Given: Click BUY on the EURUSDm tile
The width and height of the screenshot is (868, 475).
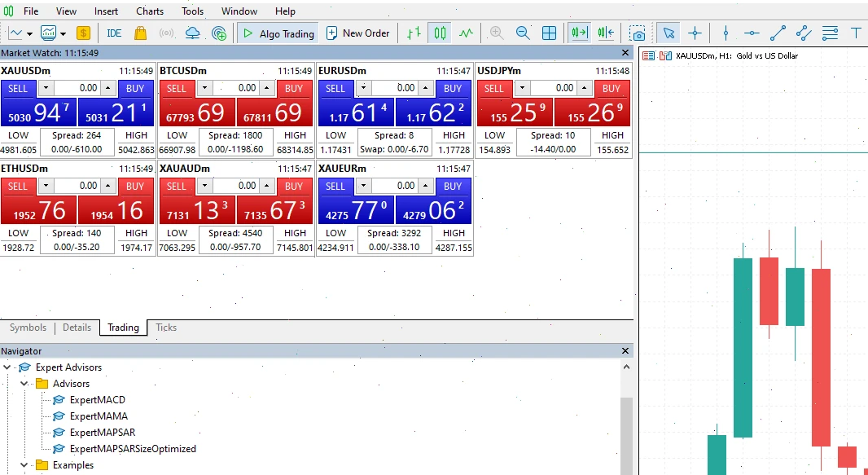Looking at the screenshot, I should pyautogui.click(x=453, y=89).
